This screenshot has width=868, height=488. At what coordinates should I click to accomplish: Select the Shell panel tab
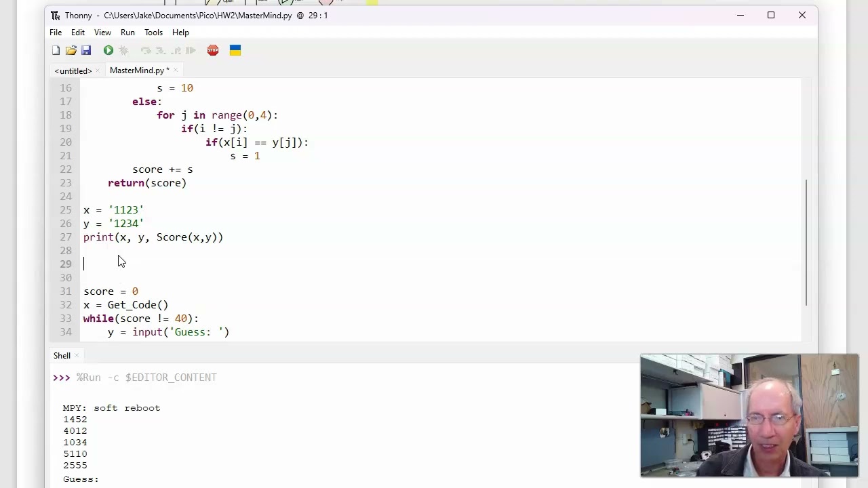coord(62,356)
